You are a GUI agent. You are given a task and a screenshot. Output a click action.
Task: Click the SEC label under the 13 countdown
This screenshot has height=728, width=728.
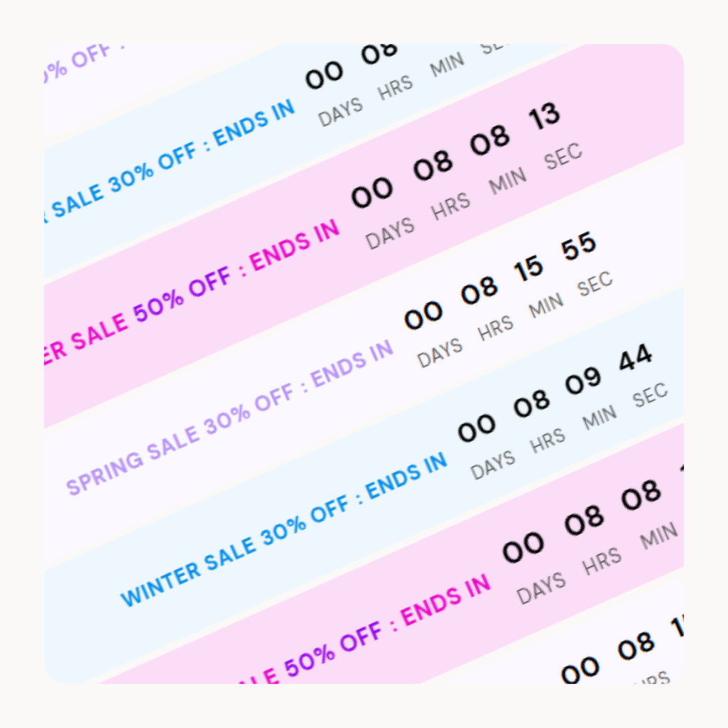coord(563,156)
